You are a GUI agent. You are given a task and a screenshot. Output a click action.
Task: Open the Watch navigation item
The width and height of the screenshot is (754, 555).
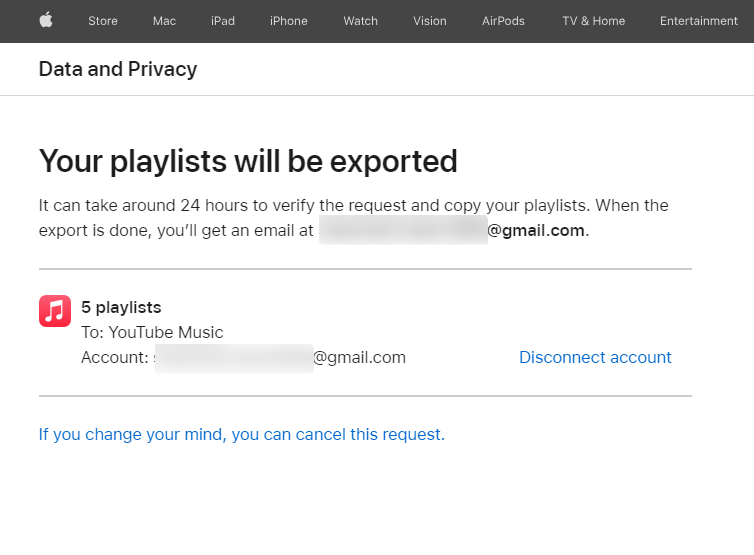(360, 21)
